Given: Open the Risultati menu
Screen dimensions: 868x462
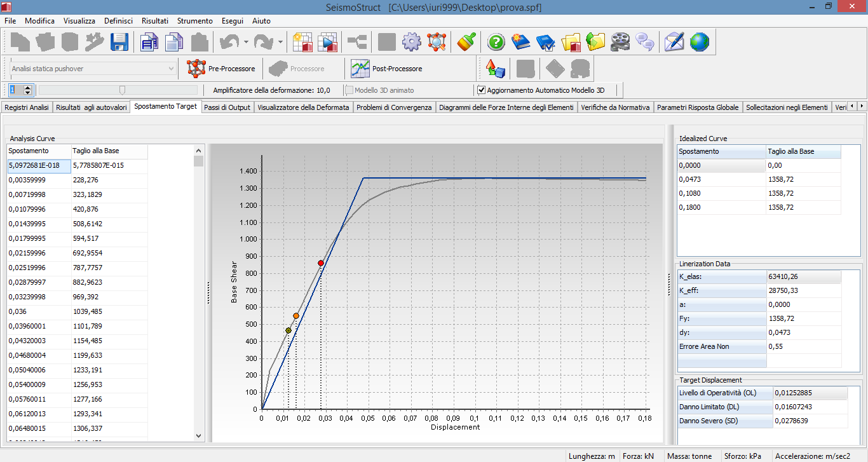Looking at the screenshot, I should (x=155, y=21).
